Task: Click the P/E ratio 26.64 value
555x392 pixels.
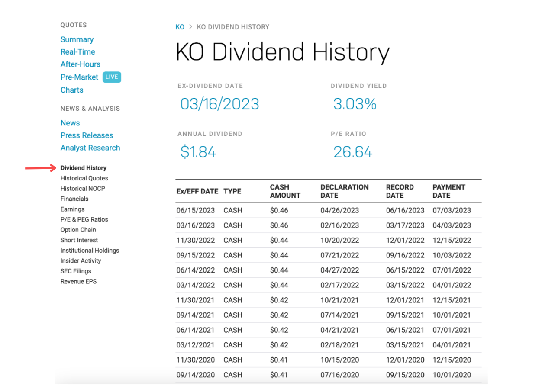Action: tap(353, 152)
